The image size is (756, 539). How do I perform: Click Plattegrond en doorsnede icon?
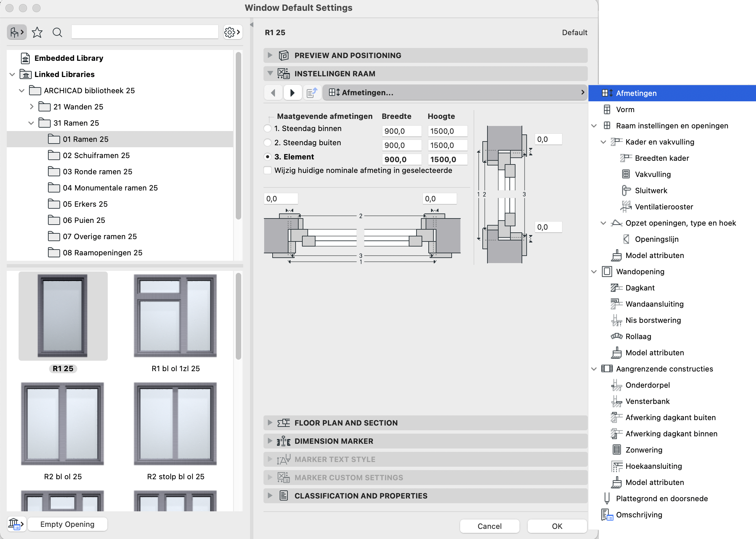[607, 498]
